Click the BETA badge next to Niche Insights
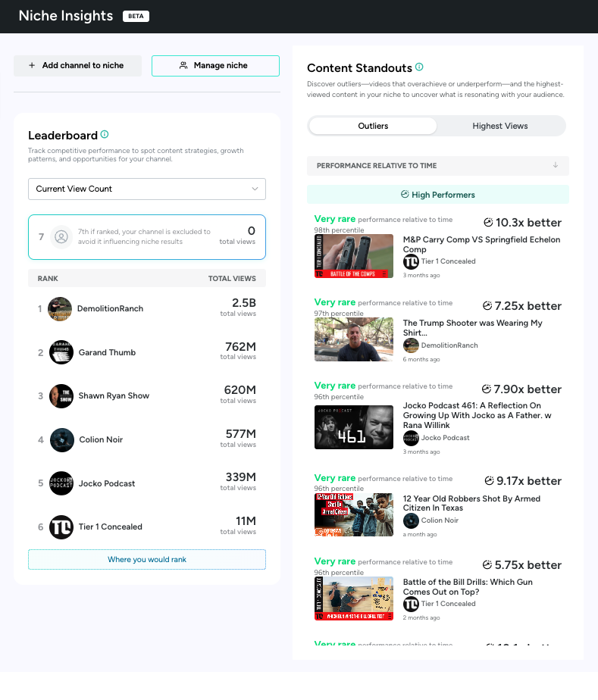The height and width of the screenshot is (700, 598). coord(136,16)
